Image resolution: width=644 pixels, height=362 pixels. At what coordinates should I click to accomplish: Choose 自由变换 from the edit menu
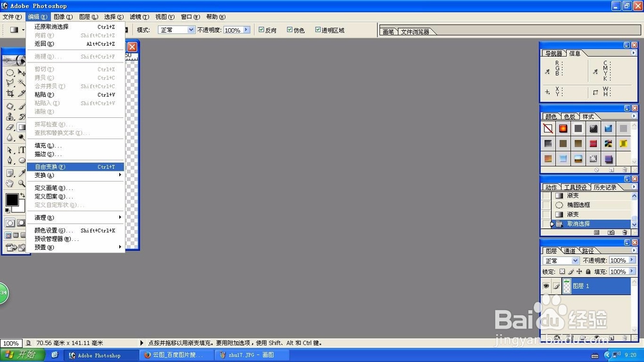75,167
